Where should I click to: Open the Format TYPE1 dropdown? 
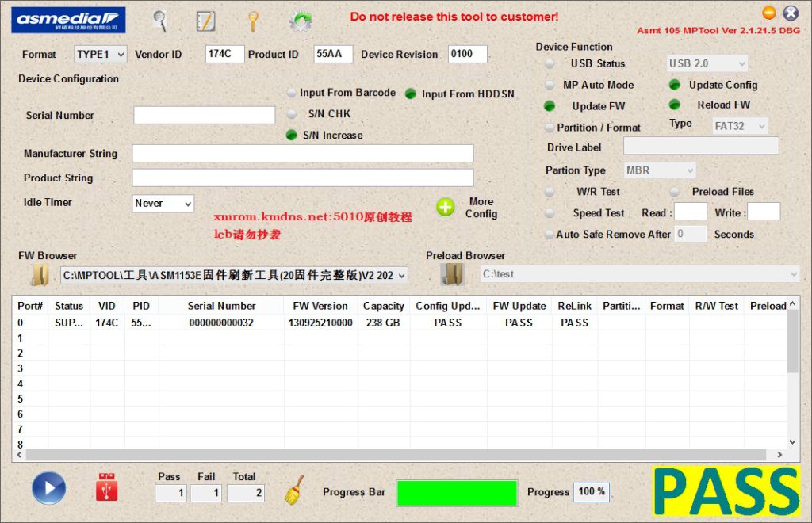(101, 55)
